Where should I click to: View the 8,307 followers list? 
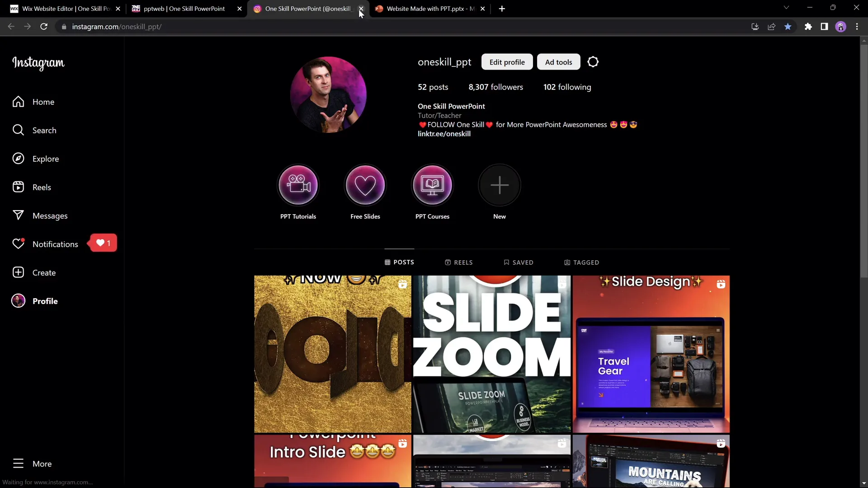click(x=495, y=87)
